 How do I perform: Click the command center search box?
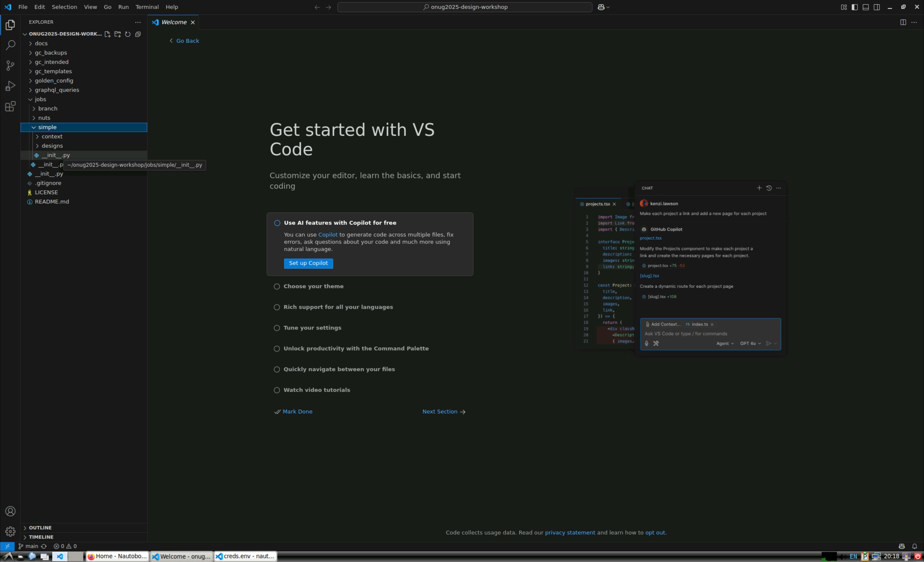click(x=465, y=7)
